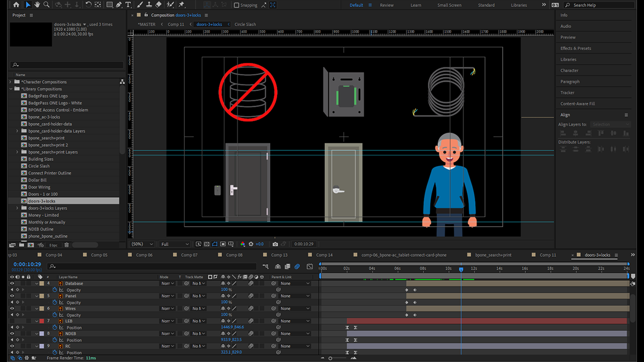Screen dimensions: 644x362
Task: Select Circle Slash in project list
Action: 39,166
